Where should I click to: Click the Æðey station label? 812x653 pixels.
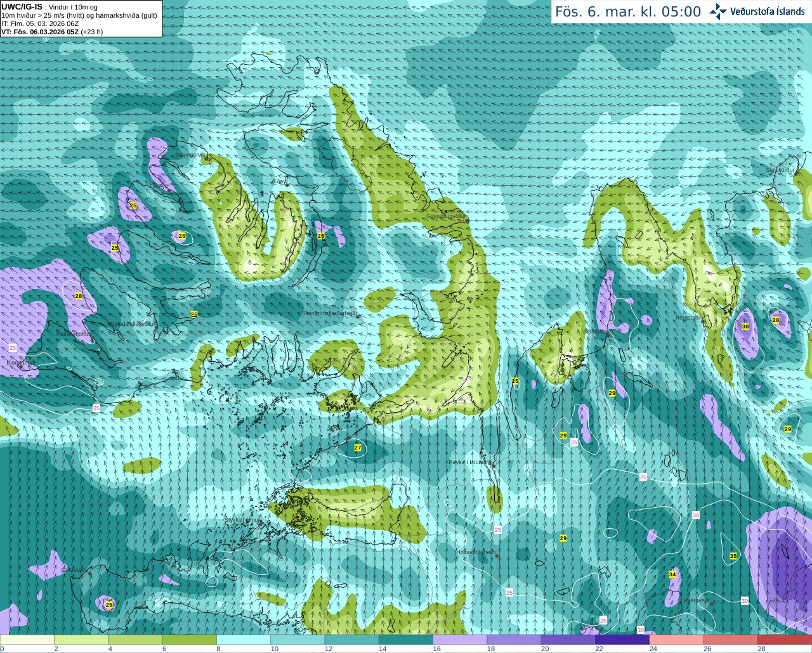pos(279,181)
